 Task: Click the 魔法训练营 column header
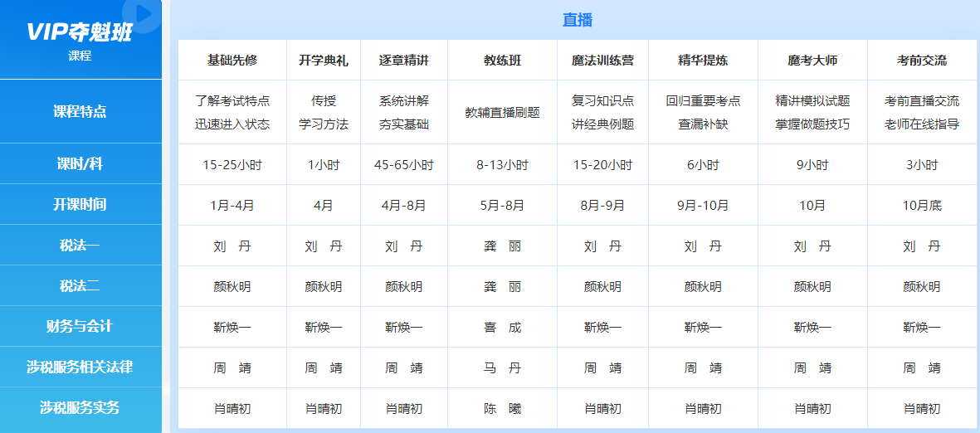coord(603,61)
